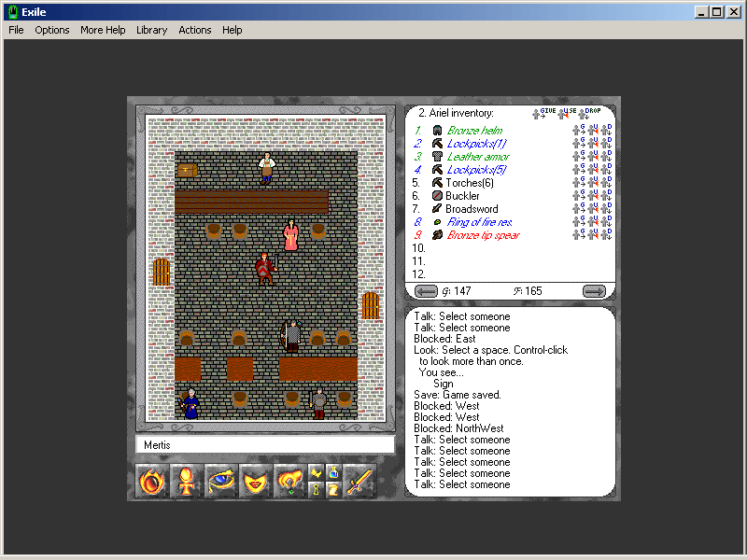Show next character's inventory with right arrow
Screen dimensions: 747x560
click(594, 291)
